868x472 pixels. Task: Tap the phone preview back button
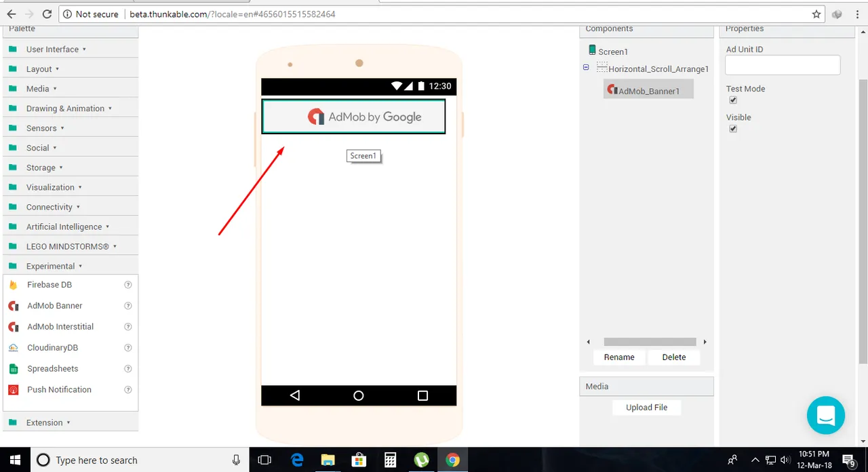point(294,395)
